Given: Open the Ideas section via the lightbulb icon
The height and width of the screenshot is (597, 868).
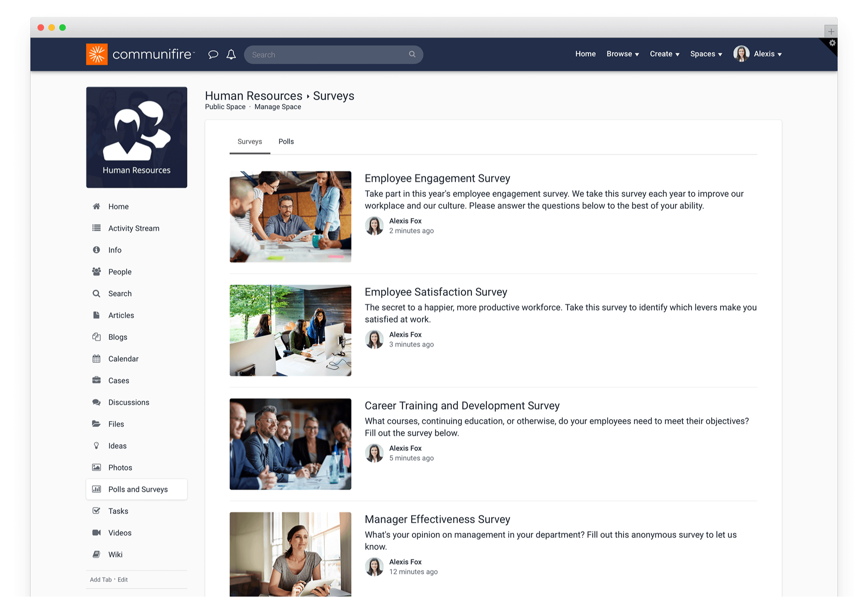Looking at the screenshot, I should [96, 445].
